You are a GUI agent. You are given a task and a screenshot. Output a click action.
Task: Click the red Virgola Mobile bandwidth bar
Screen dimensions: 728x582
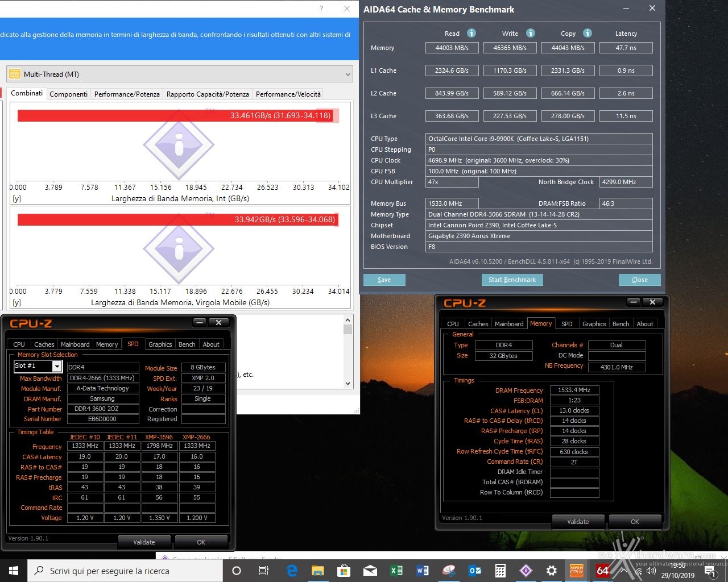click(x=178, y=219)
